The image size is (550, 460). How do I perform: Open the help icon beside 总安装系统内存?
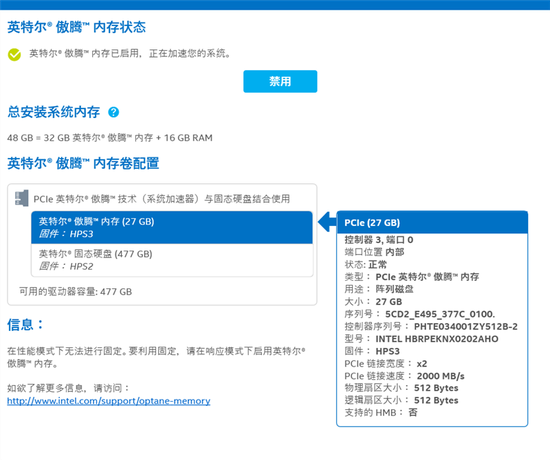point(113,112)
